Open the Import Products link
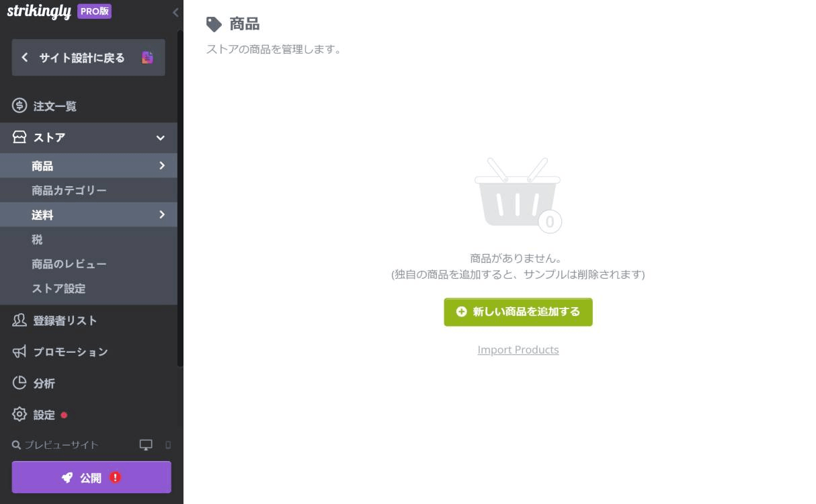This screenshot has height=504, width=816. point(518,349)
